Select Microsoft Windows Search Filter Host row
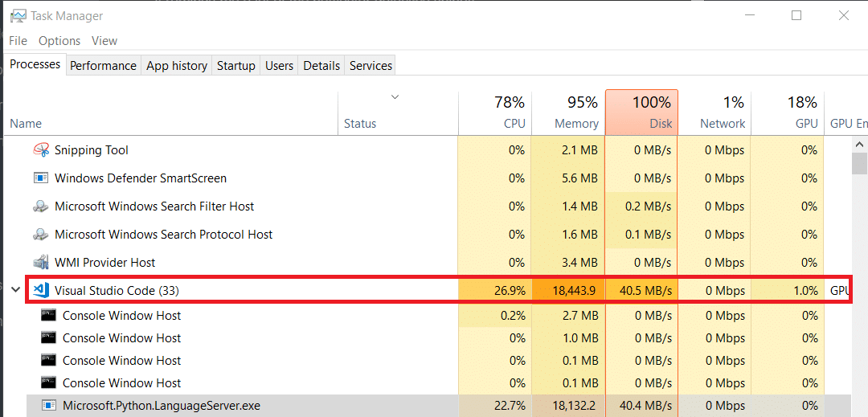This screenshot has height=417, width=868. 428,206
